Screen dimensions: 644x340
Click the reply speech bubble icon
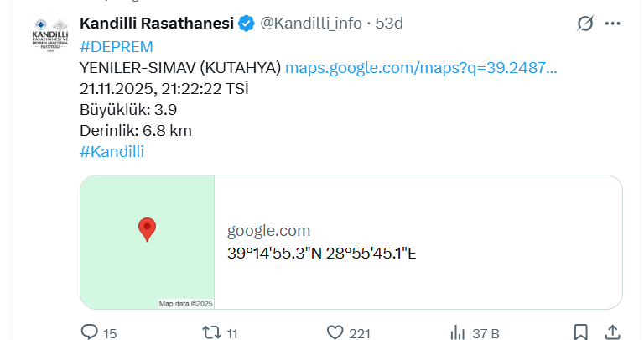[x=90, y=332]
